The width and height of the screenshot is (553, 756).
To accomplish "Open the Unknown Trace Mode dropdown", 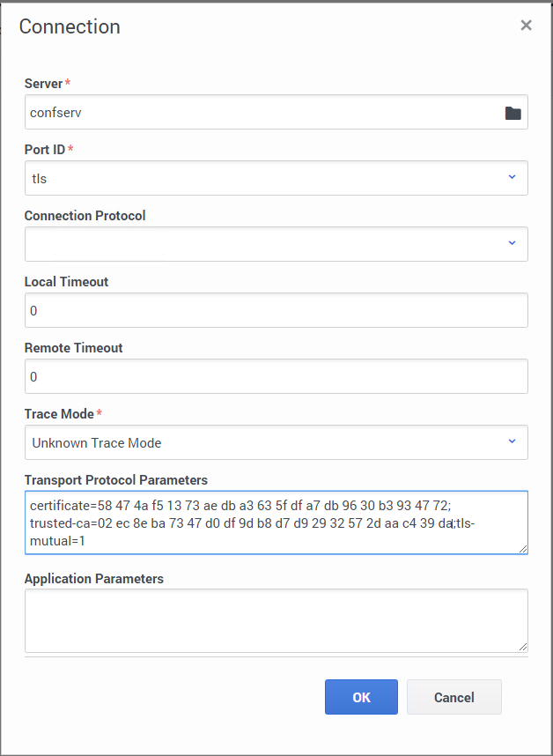I will click(264, 442).
